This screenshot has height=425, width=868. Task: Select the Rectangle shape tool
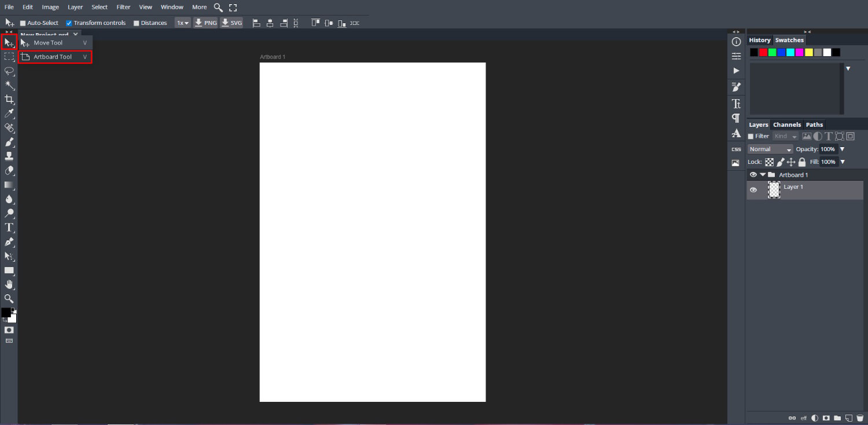pos(9,270)
